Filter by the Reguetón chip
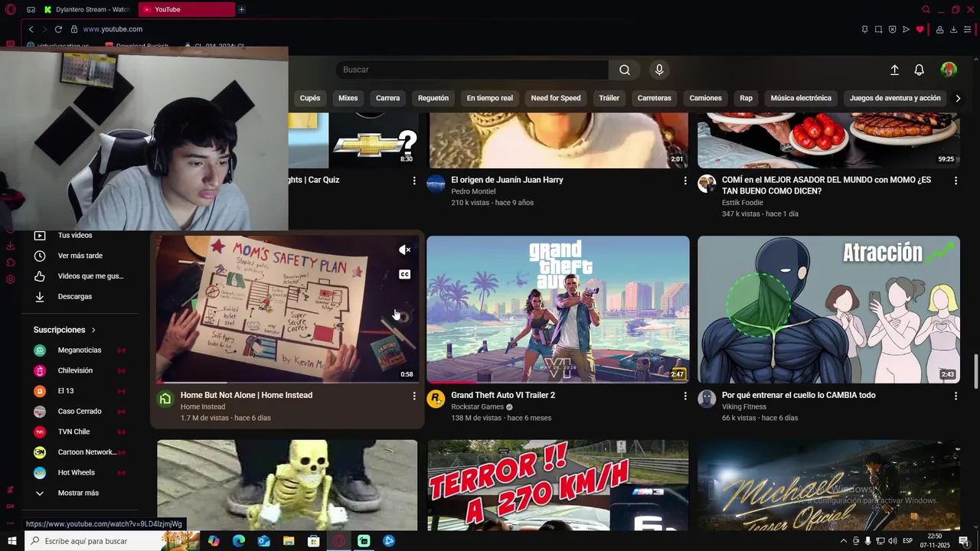The image size is (980, 551). point(433,98)
